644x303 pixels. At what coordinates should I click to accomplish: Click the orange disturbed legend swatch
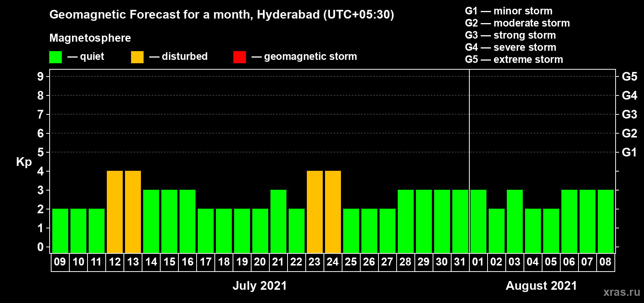[138, 57]
